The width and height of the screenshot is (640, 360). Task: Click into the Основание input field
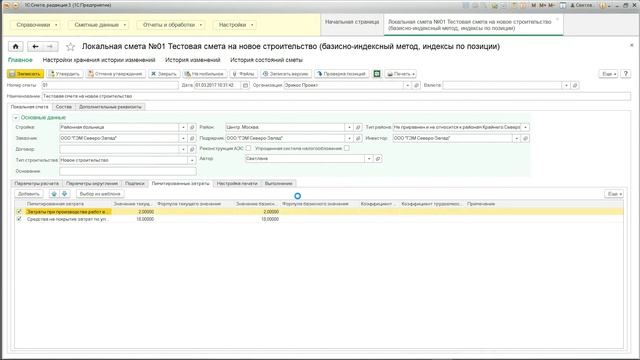[128, 171]
